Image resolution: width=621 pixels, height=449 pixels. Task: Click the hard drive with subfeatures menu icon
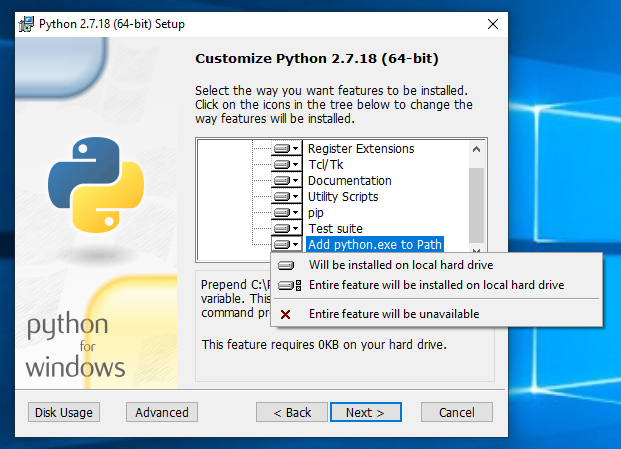290,285
